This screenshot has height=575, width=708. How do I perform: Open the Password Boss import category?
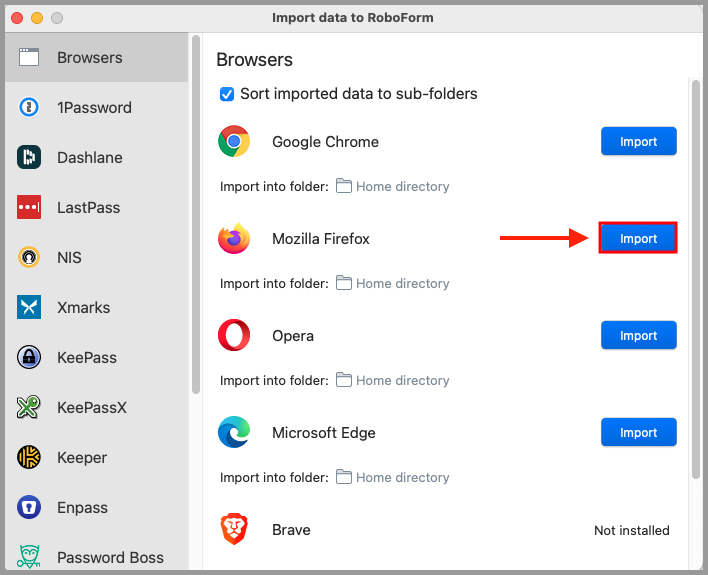pos(97,552)
